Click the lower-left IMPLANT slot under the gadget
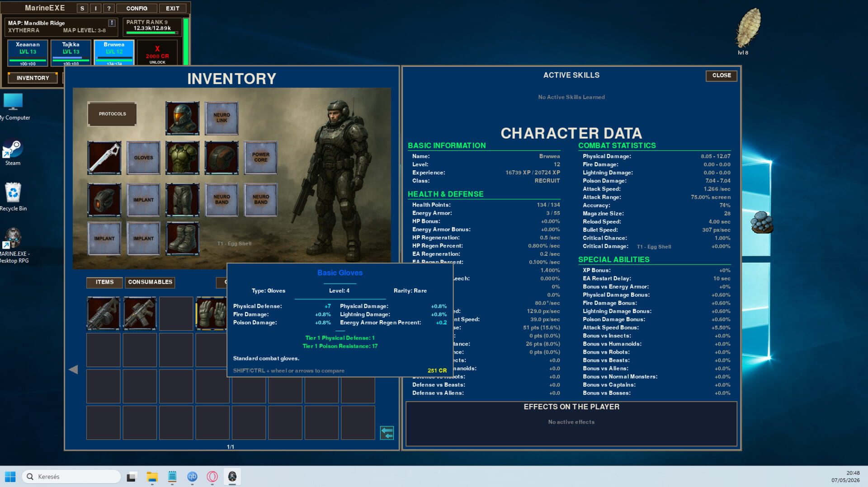The width and height of the screenshot is (868, 487). [x=104, y=239]
